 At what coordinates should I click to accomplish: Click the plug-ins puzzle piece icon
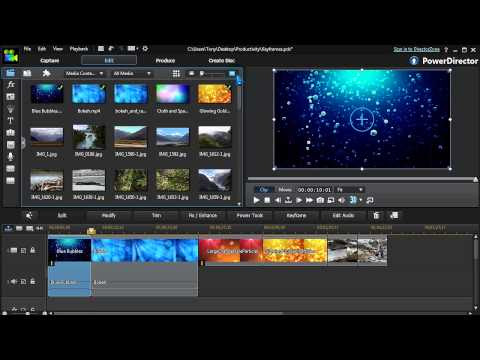click(46, 73)
